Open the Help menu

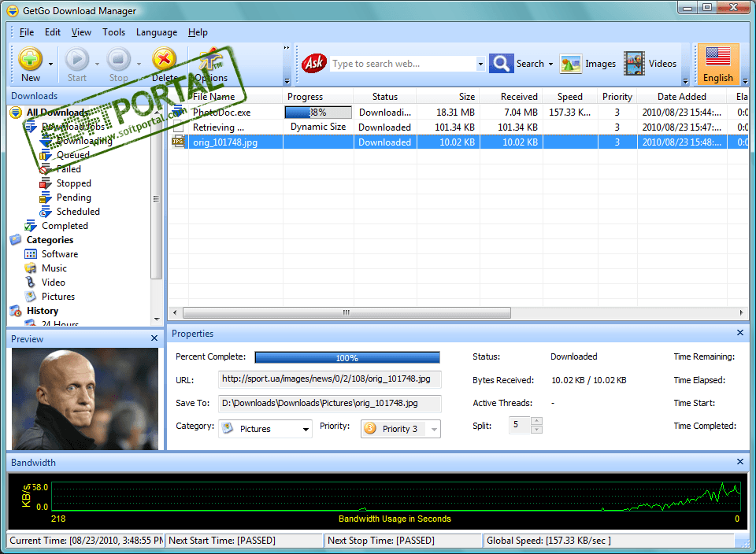[x=198, y=32]
